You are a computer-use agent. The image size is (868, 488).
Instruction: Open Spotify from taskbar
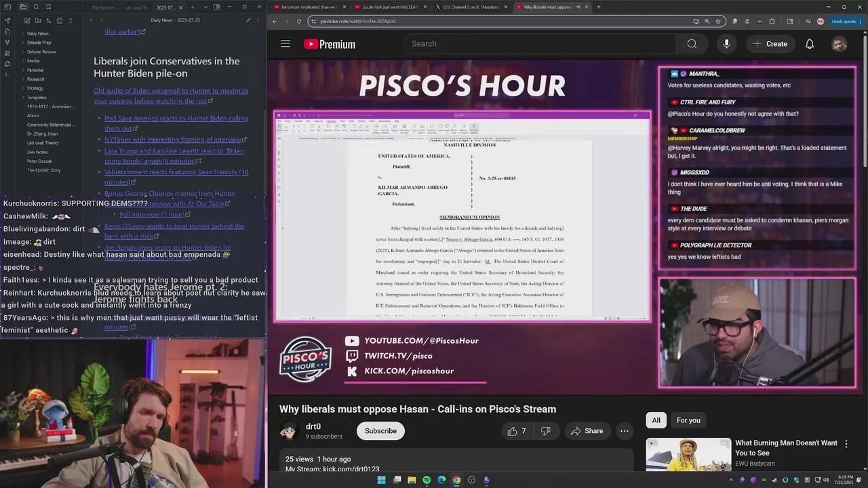click(x=427, y=480)
